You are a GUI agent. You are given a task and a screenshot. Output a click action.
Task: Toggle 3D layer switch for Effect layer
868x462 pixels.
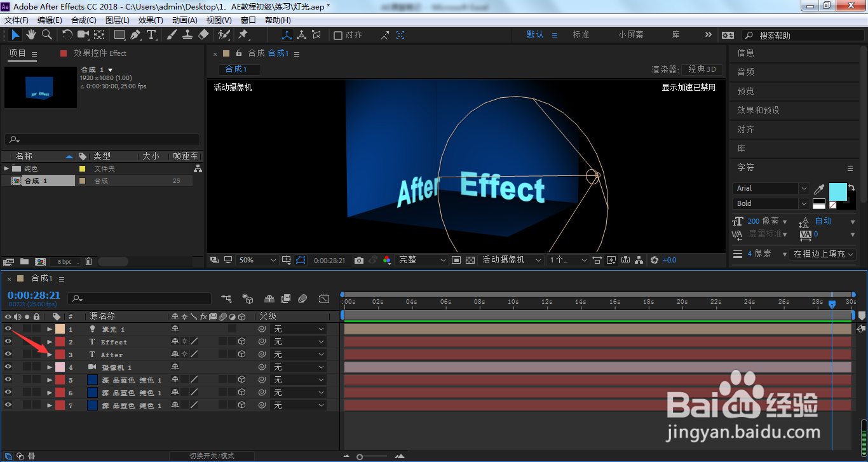pos(241,341)
